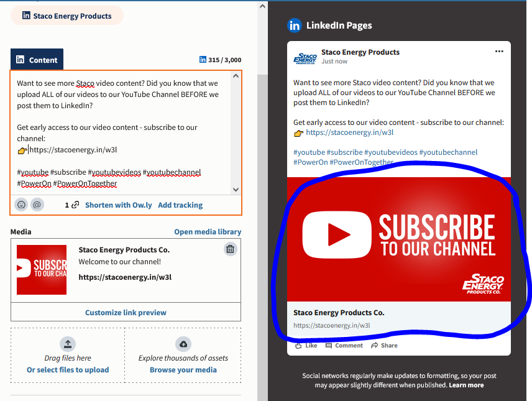This screenshot has height=401, width=532.
Task: Click Like button in preview
Action: (306, 345)
